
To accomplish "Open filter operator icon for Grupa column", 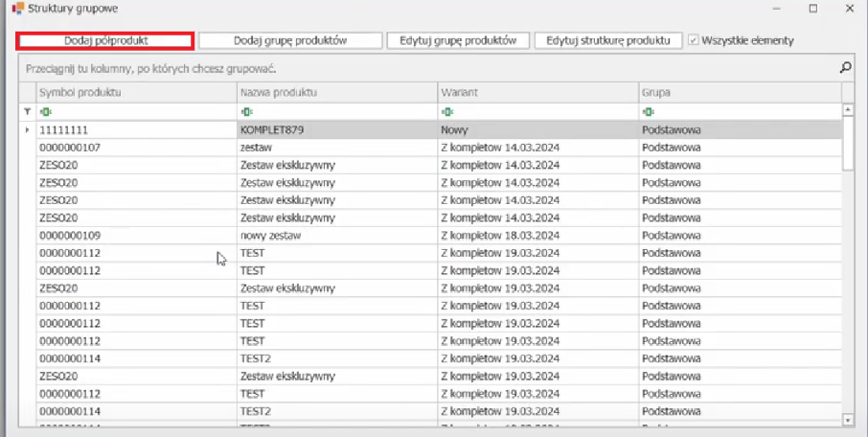I will coord(648,111).
